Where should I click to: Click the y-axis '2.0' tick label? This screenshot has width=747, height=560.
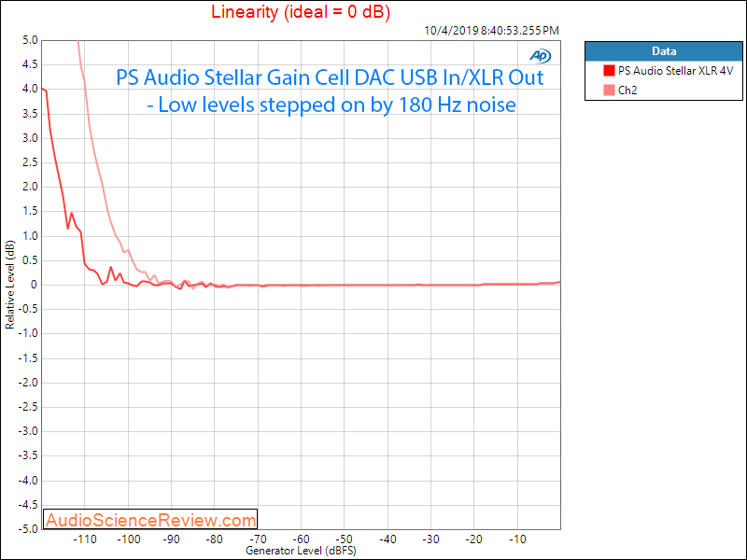(30, 187)
